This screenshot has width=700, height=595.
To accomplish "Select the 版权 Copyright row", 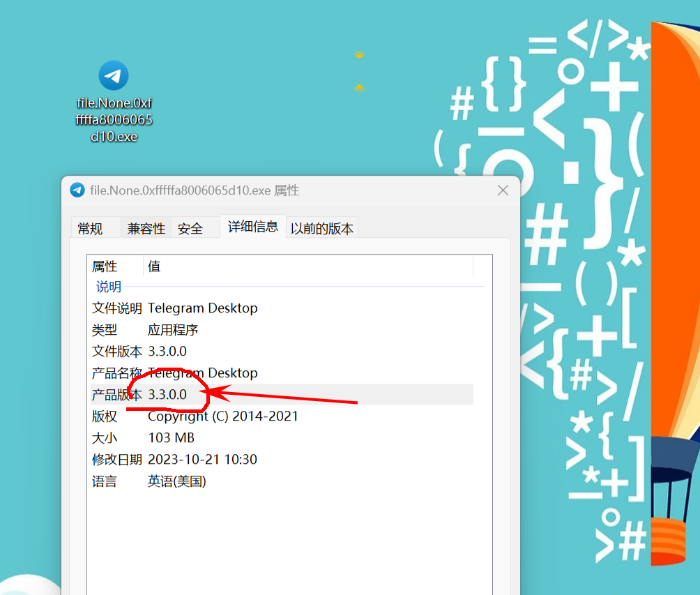I will pyautogui.click(x=282, y=416).
